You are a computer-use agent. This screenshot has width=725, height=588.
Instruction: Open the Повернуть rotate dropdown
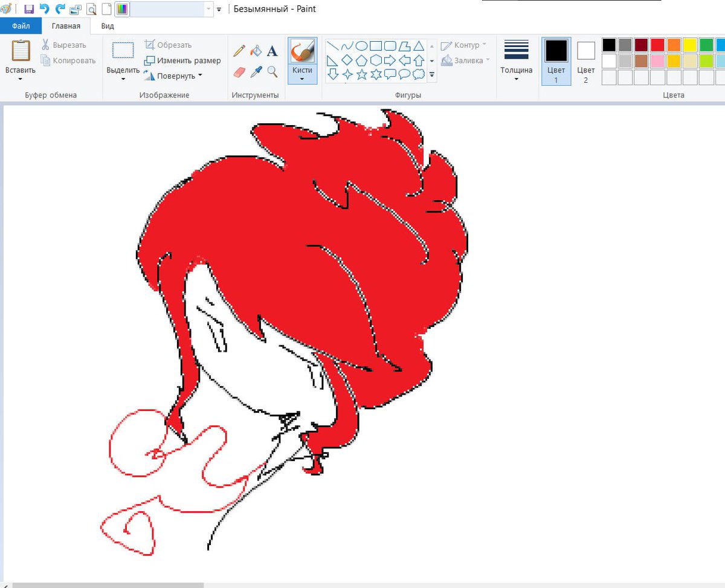point(173,76)
